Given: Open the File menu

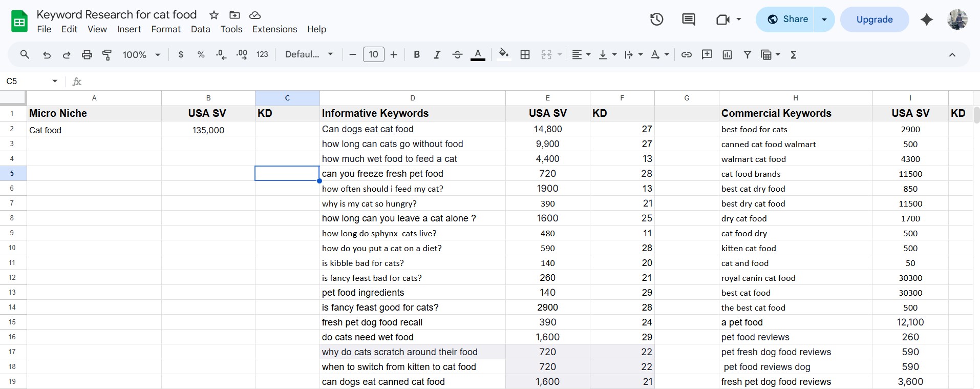Looking at the screenshot, I should coord(44,29).
